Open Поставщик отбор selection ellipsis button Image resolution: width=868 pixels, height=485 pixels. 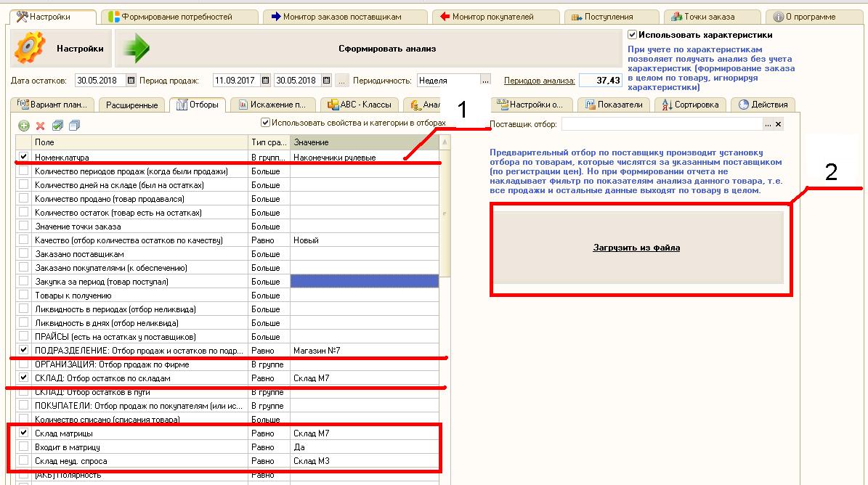pyautogui.click(x=767, y=125)
